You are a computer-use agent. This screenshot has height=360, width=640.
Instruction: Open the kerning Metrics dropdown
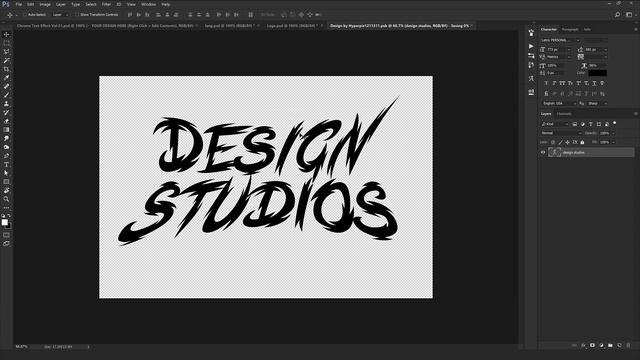(x=559, y=57)
